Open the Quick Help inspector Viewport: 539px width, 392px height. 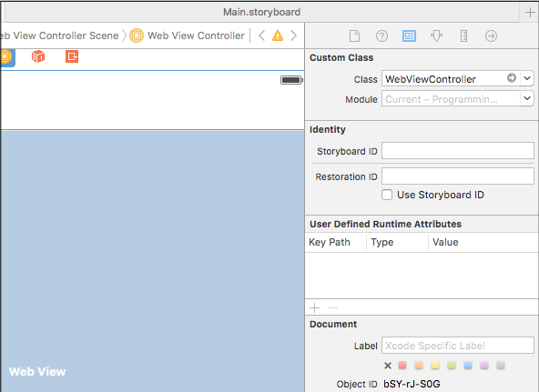tap(381, 35)
